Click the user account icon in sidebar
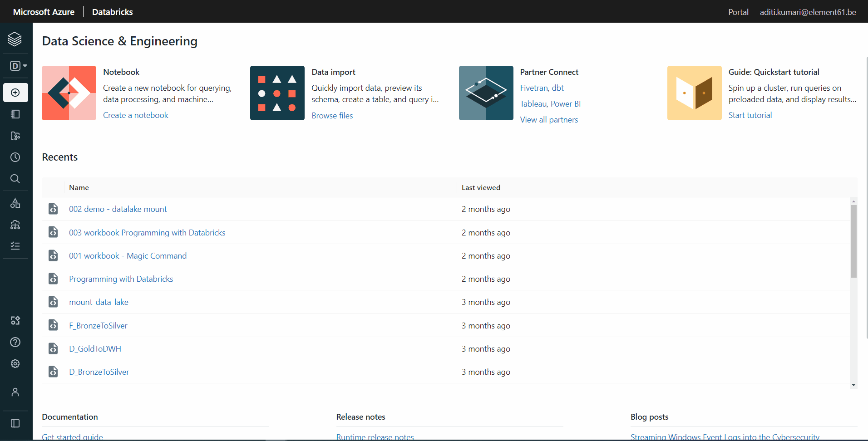The image size is (868, 441). pyautogui.click(x=15, y=392)
